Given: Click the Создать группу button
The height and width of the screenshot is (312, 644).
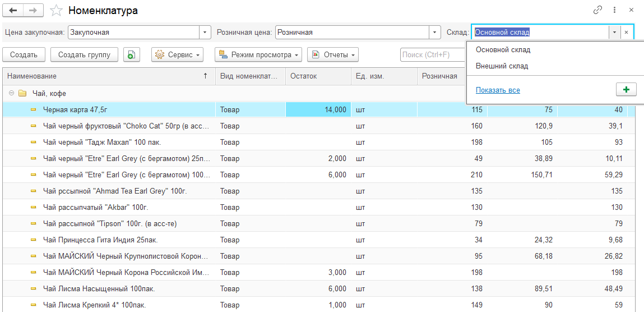Looking at the screenshot, I should pos(84,54).
